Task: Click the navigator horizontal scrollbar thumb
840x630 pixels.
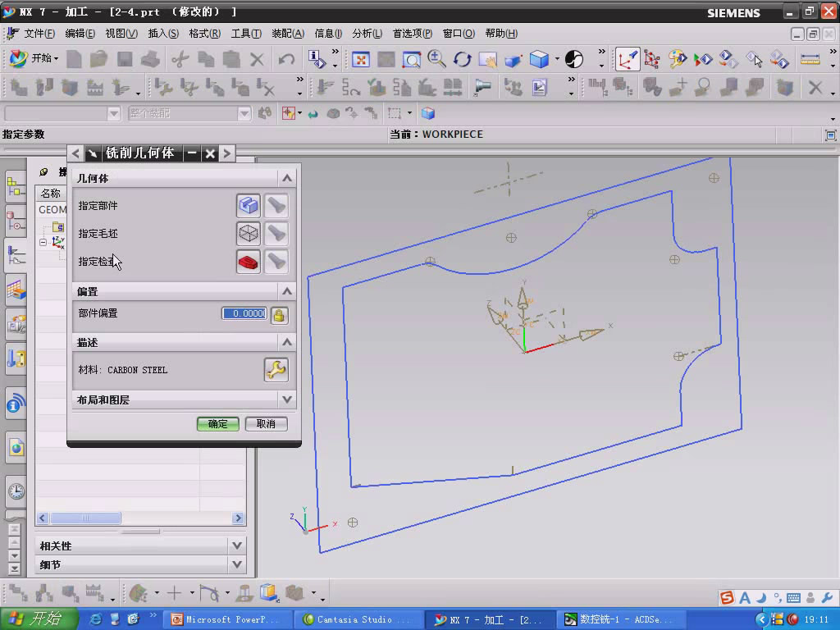Action: click(85, 518)
